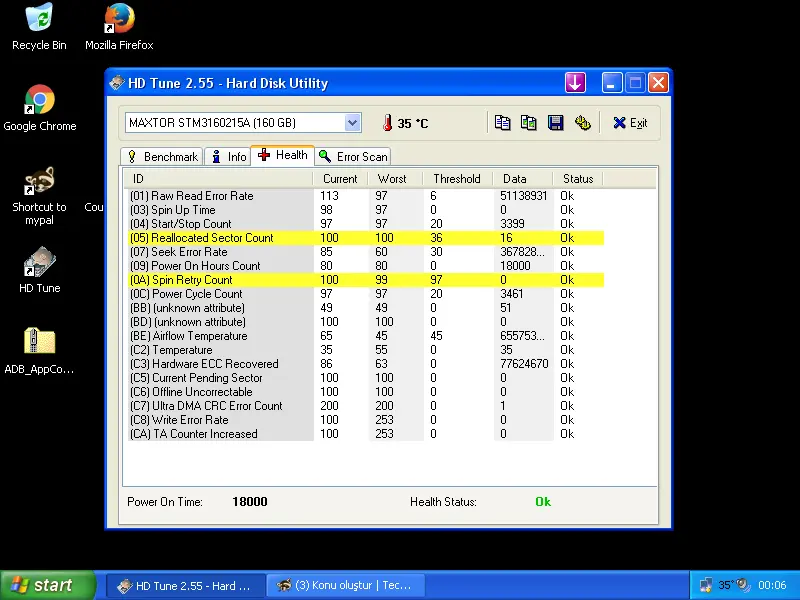
Task: Select the Hardware ECC Recovered row
Action: point(366,364)
